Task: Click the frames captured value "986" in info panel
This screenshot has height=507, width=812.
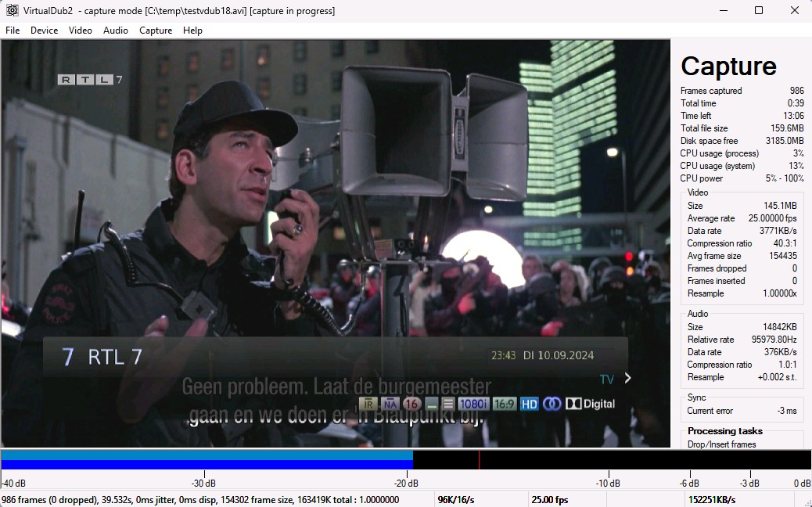Action: click(x=797, y=91)
